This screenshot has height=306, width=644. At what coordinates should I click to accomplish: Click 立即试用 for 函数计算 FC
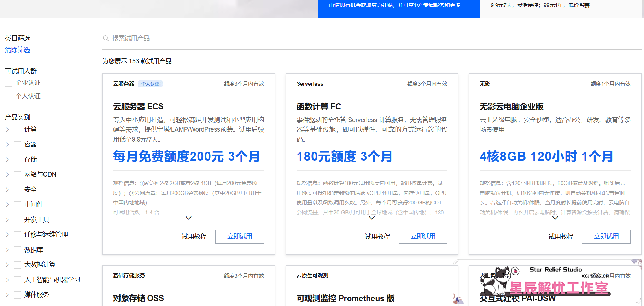click(423, 237)
